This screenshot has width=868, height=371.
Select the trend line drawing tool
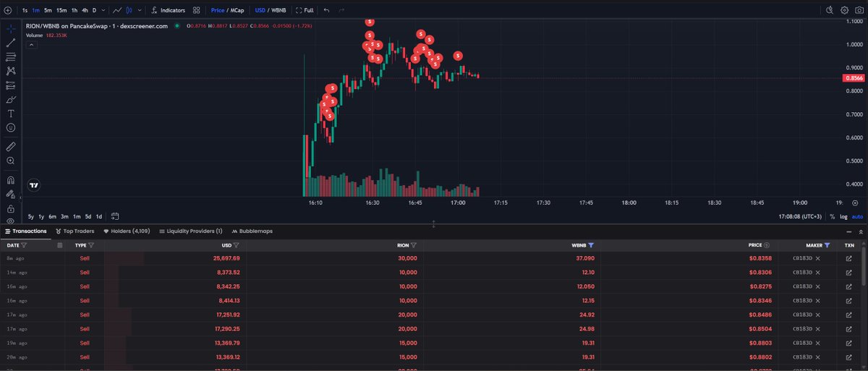[11, 43]
